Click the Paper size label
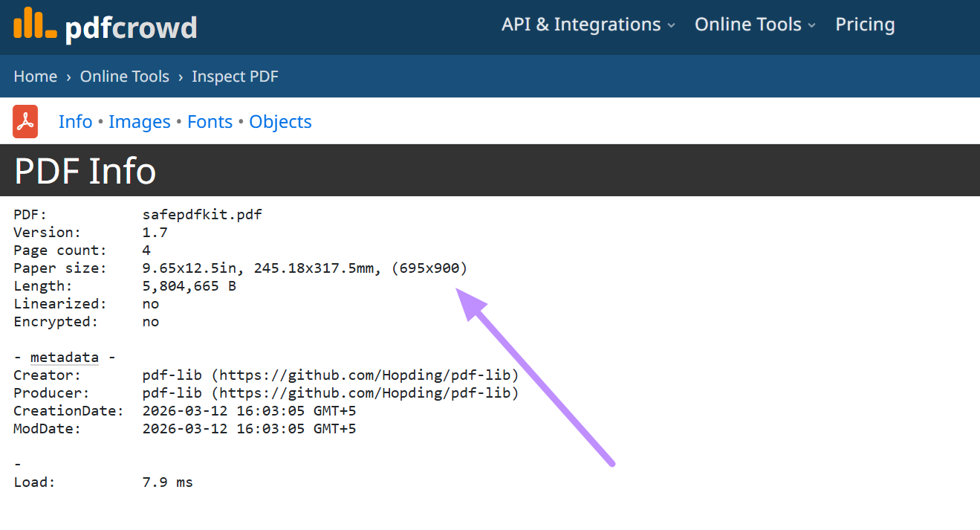The width and height of the screenshot is (980, 530). tap(60, 268)
